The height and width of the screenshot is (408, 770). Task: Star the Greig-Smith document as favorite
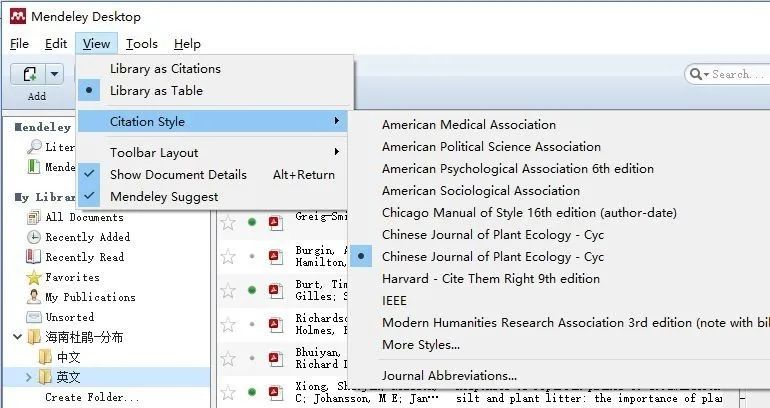[x=228, y=223]
